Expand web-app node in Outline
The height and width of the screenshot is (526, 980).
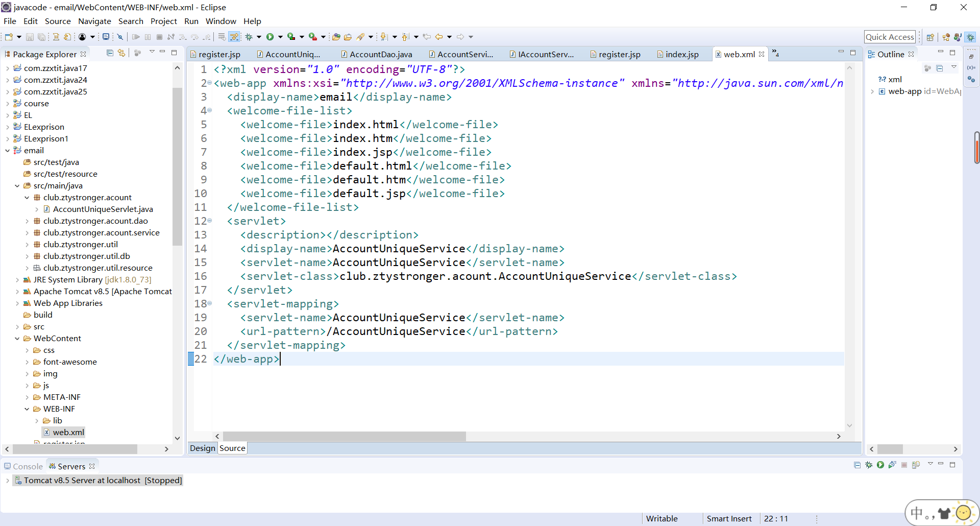872,91
